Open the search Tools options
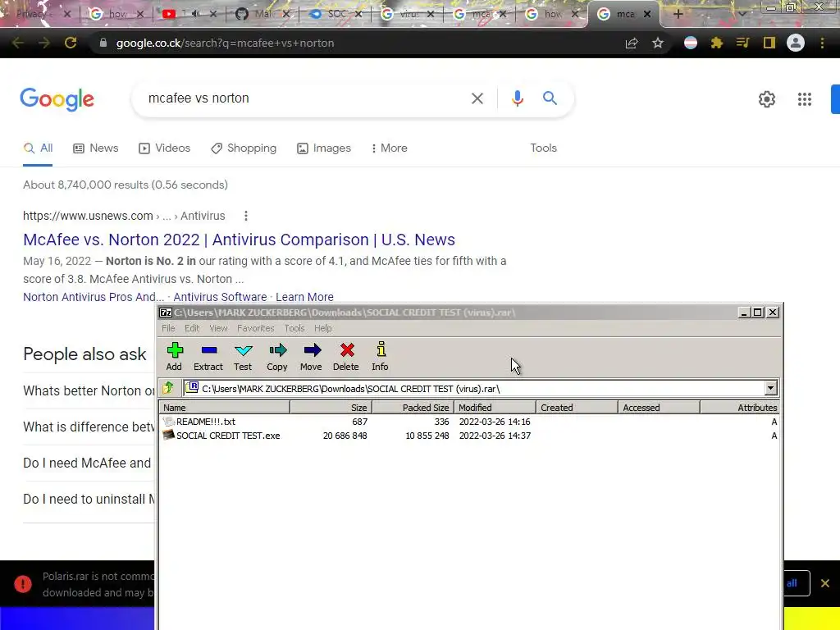The image size is (840, 630). pos(543,148)
